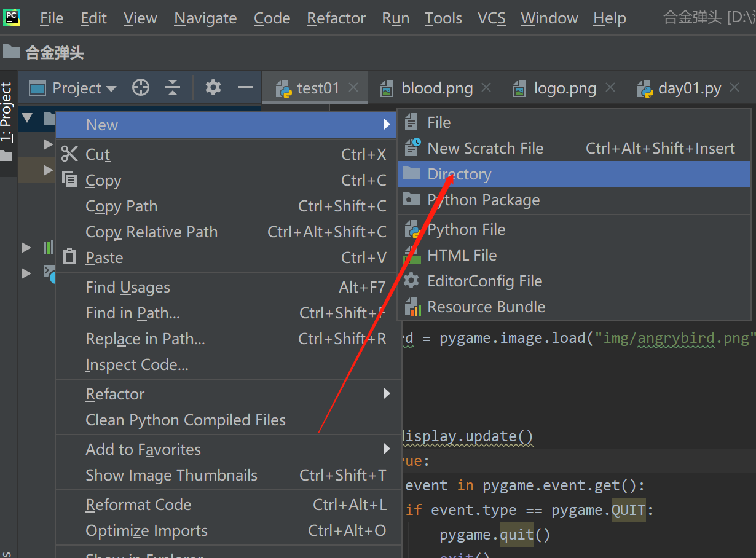The width and height of the screenshot is (756, 558).
Task: Open the Navigate menu
Action: coord(205,18)
